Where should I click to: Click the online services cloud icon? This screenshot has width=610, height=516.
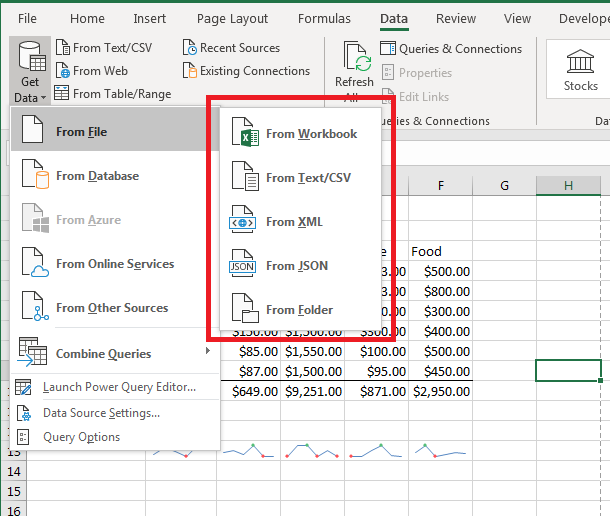click(35, 262)
